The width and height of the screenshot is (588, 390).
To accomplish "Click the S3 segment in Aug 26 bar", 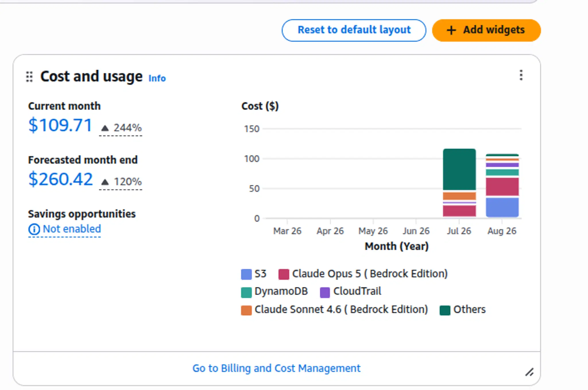I will [502, 207].
